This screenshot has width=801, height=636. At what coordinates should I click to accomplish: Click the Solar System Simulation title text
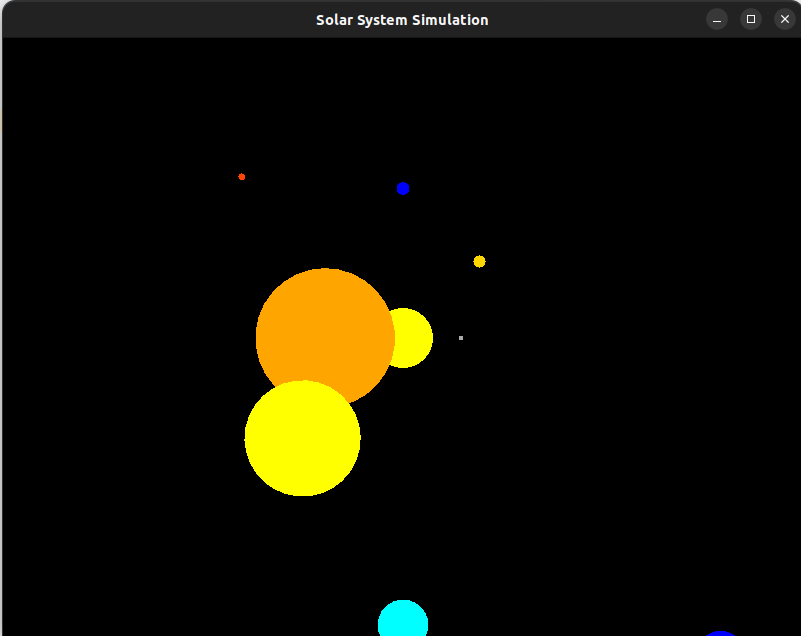point(402,20)
